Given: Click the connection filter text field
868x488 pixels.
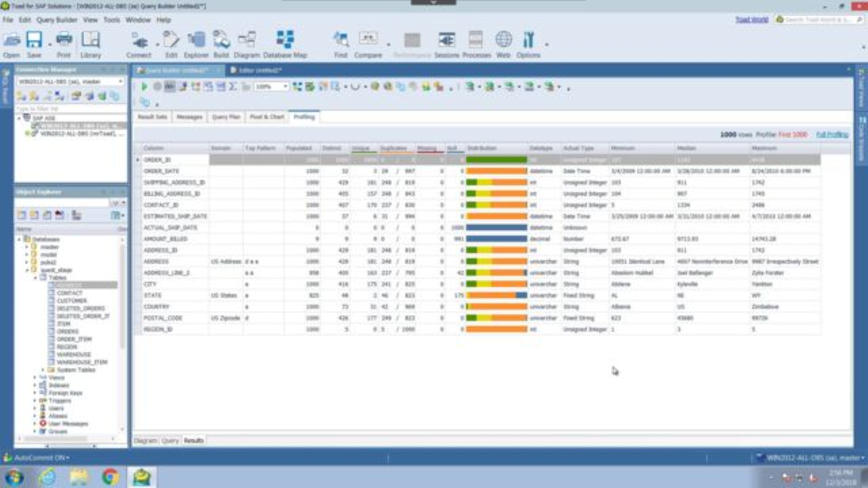Looking at the screenshot, I should (x=71, y=108).
